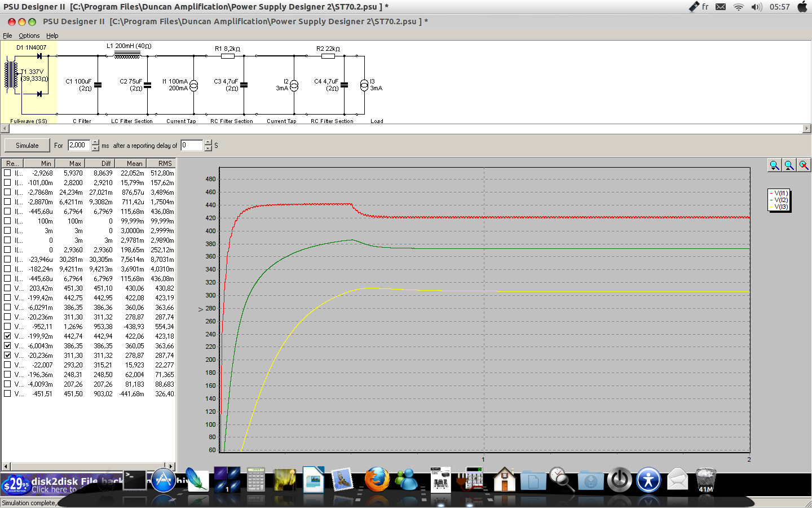Select the T1 337V transformer symbol
This screenshot has height=508, width=812.
tap(11, 75)
